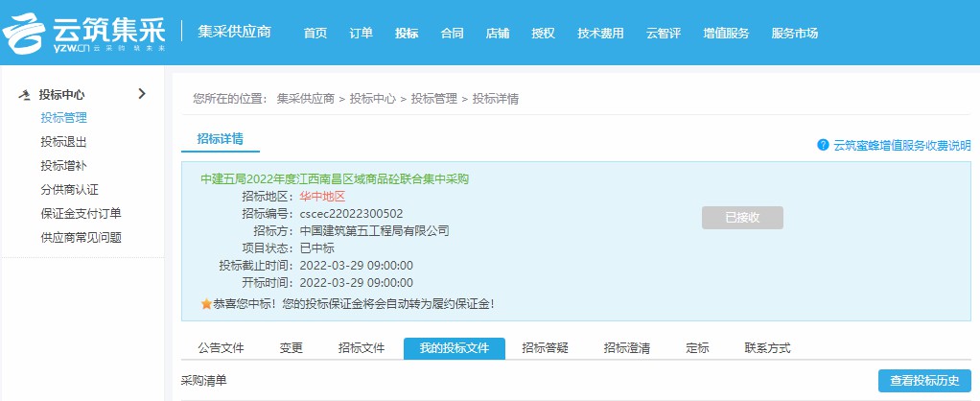Click the blue question mark help icon
This screenshot has width=980, height=401.
822,145
